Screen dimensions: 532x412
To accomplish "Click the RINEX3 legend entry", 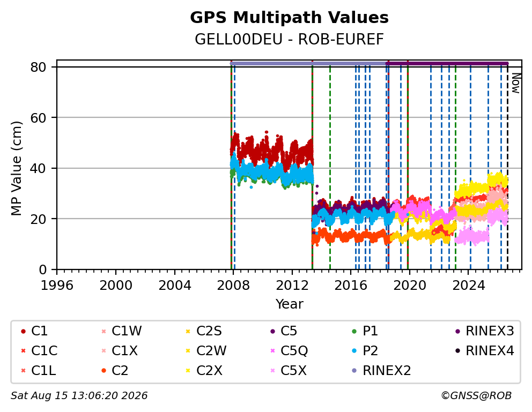I will (485, 331).
